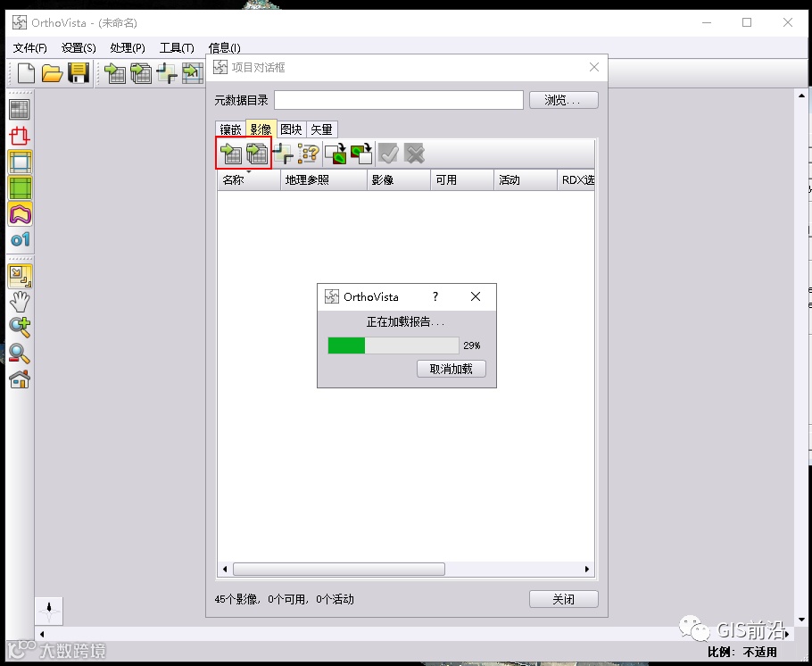
Task: Click the 正在加载报告... status text
Action: click(x=405, y=322)
